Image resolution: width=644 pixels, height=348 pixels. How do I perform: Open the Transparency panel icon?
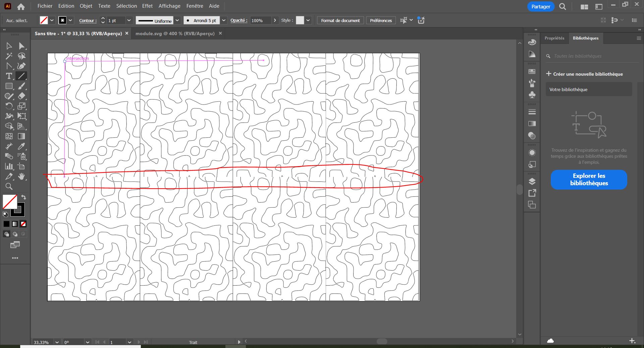click(532, 136)
